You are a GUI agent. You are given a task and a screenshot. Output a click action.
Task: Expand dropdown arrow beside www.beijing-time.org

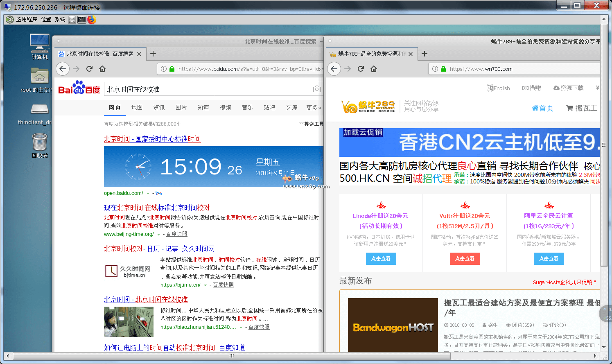(158, 235)
